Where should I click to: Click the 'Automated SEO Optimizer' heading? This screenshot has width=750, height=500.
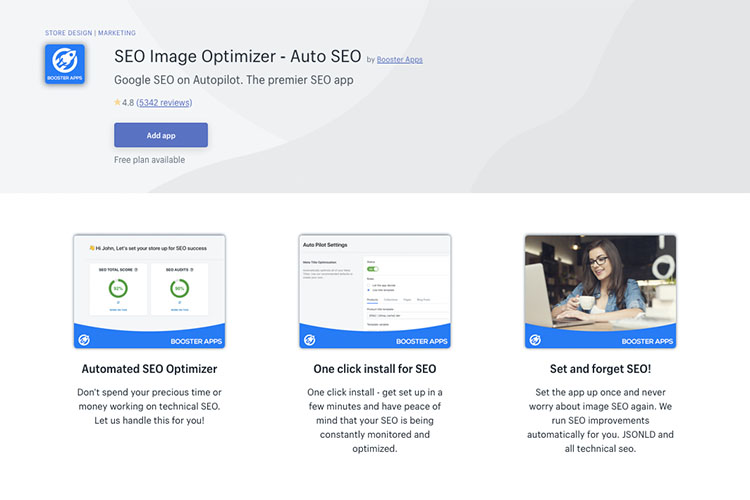pos(149,369)
